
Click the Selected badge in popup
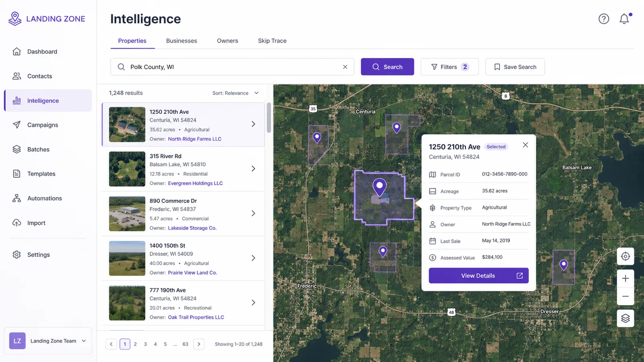(496, 147)
